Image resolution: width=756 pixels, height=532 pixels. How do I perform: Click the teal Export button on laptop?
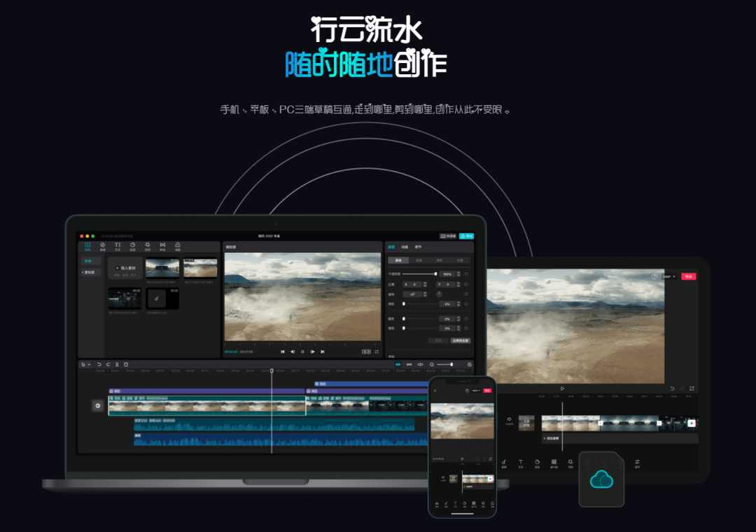[x=466, y=237]
